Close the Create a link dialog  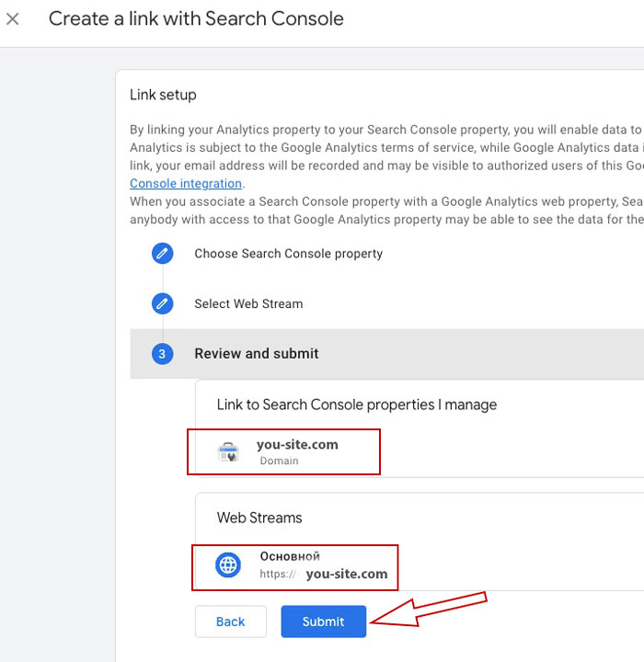click(13, 19)
